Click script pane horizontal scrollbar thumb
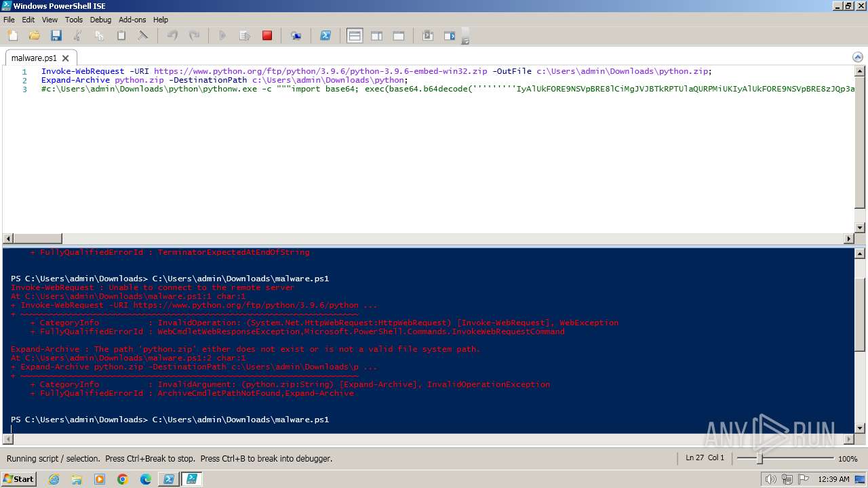Image resolution: width=868 pixels, height=488 pixels. coord(37,239)
